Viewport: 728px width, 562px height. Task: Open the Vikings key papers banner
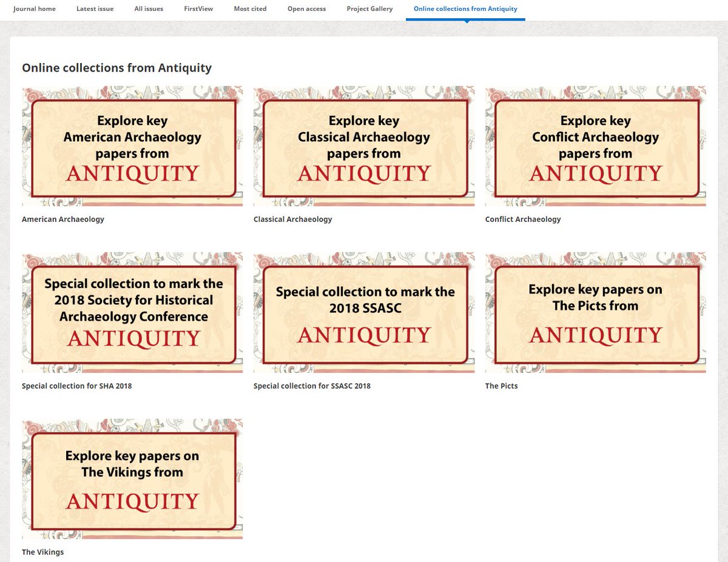(x=132, y=479)
